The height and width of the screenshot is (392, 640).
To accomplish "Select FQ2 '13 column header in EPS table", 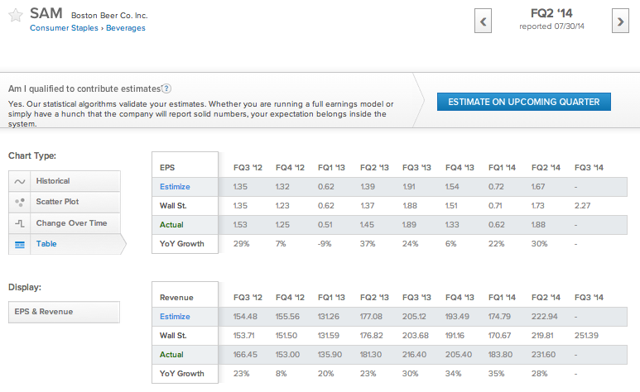I will click(374, 167).
